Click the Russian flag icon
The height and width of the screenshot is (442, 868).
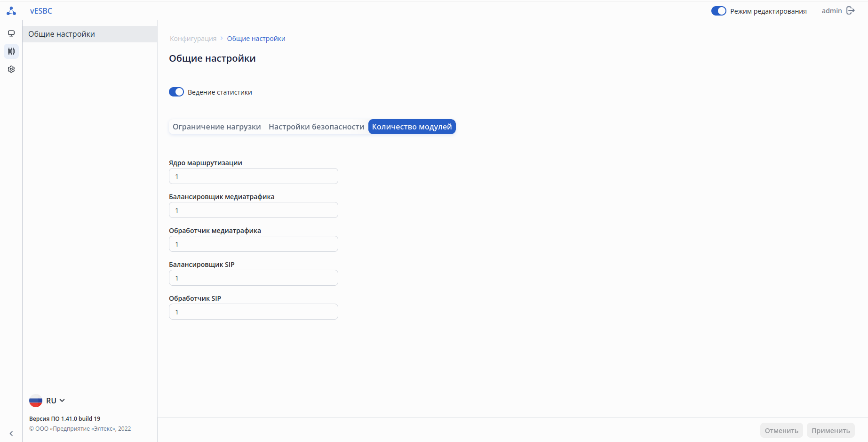(x=36, y=401)
